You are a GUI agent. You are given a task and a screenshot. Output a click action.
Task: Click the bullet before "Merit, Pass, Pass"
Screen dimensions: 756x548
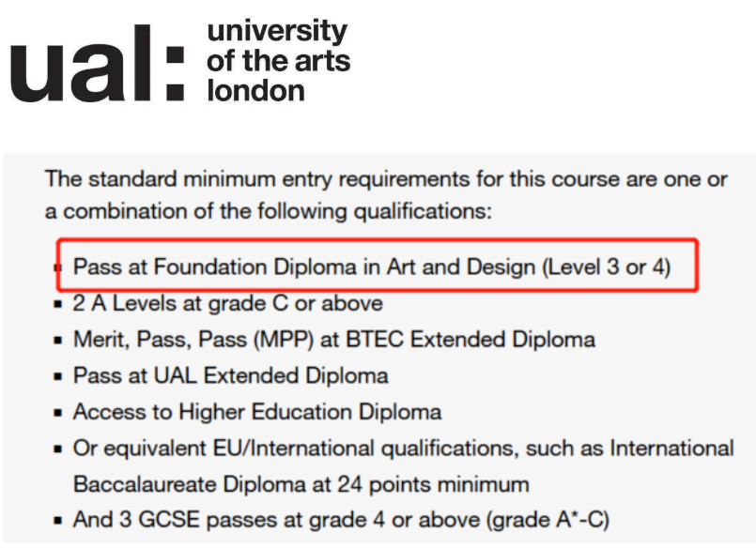coord(58,341)
